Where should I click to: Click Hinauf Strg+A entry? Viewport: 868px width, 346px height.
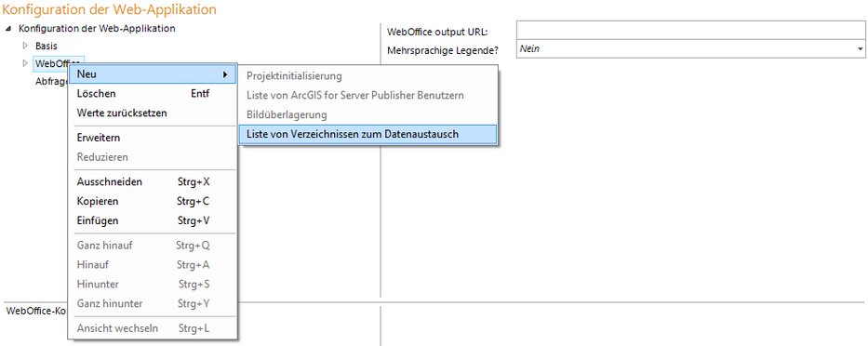click(x=153, y=265)
